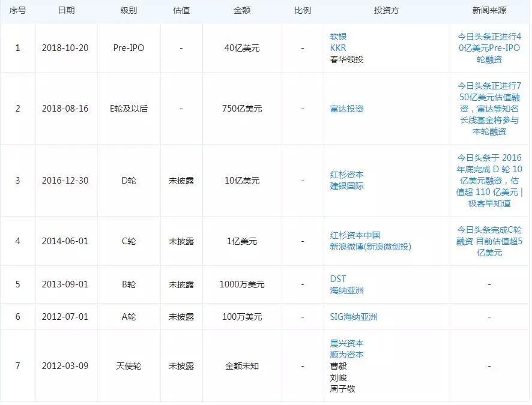
Task: Open the 40亿美元 Pre-IPO news article
Action: pyautogui.click(x=490, y=48)
